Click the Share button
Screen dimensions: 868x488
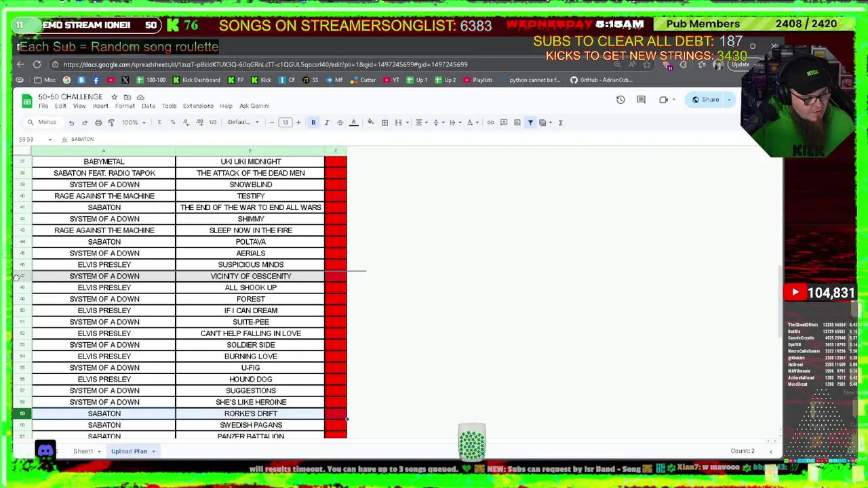[705, 100]
